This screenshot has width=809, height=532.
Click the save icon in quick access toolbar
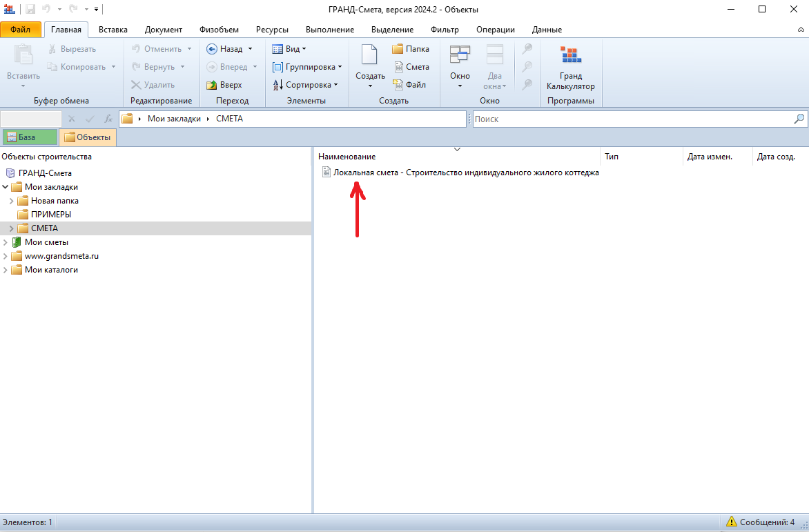tap(30, 9)
